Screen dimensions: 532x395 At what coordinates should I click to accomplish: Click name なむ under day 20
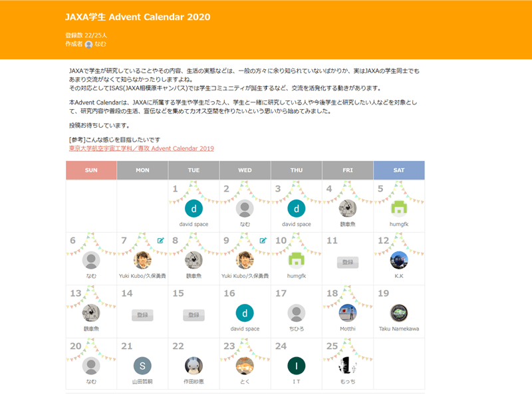click(91, 382)
